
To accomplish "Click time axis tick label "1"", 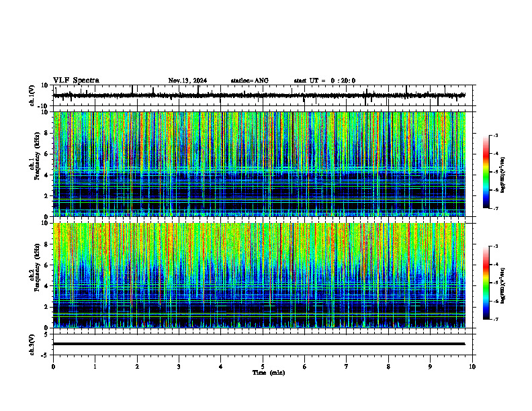I will [95, 367].
